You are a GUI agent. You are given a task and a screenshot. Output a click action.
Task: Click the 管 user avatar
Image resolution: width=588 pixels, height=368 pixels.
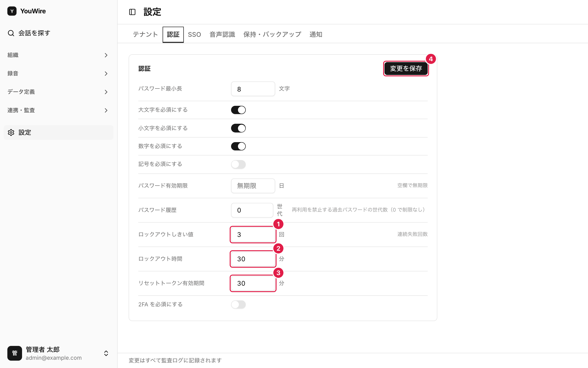coord(14,353)
